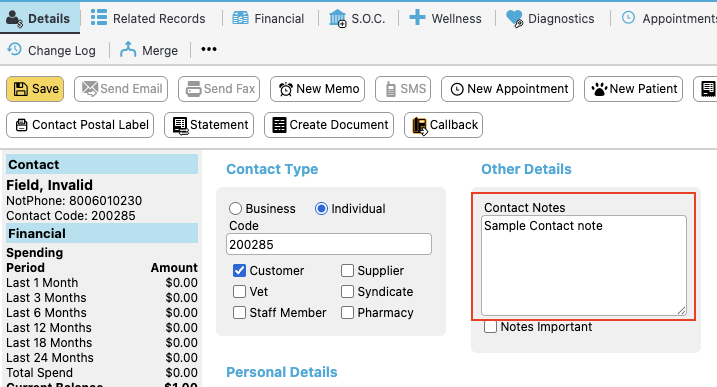
Task: Click the paw print New Patient icon
Action: point(599,89)
